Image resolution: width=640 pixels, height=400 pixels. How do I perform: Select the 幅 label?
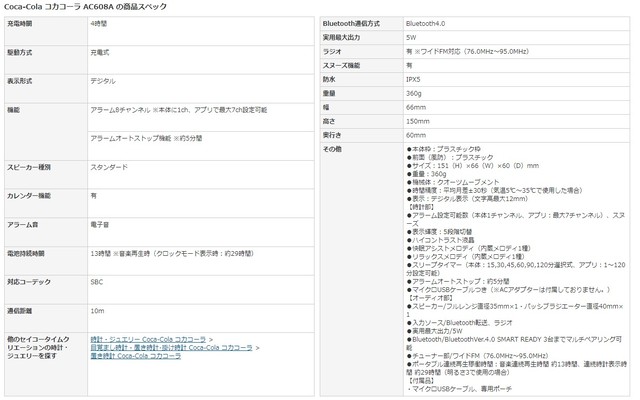click(x=326, y=107)
